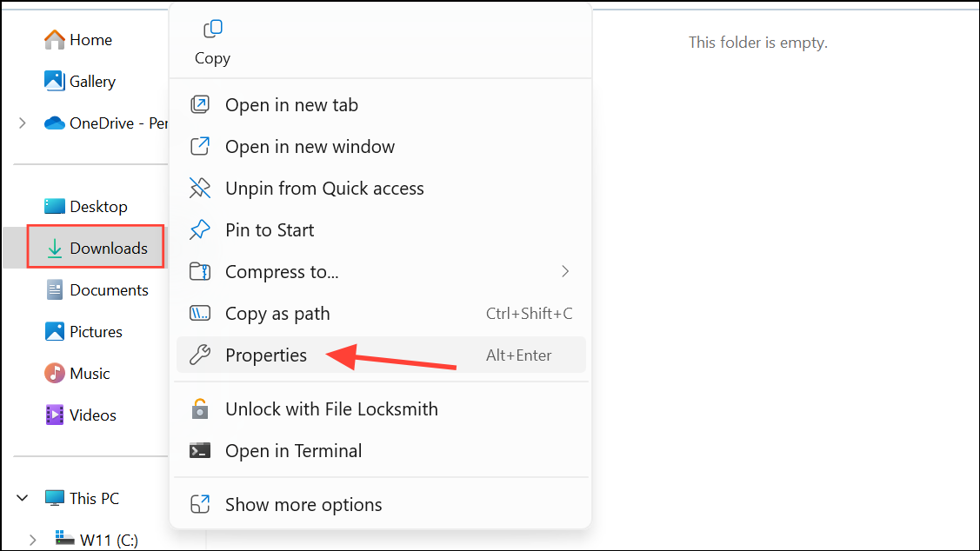Image resolution: width=980 pixels, height=551 pixels.
Task: Collapse the This PC tree node
Action: click(23, 498)
